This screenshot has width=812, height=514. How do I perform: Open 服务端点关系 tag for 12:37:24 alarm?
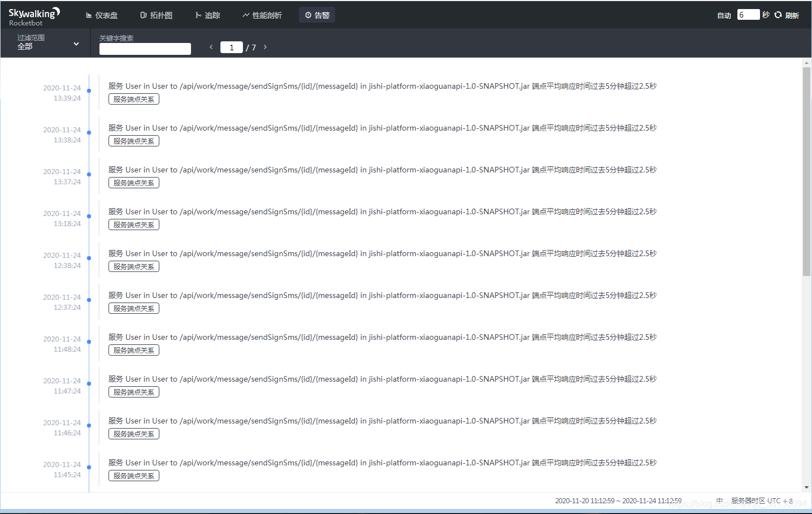134,308
